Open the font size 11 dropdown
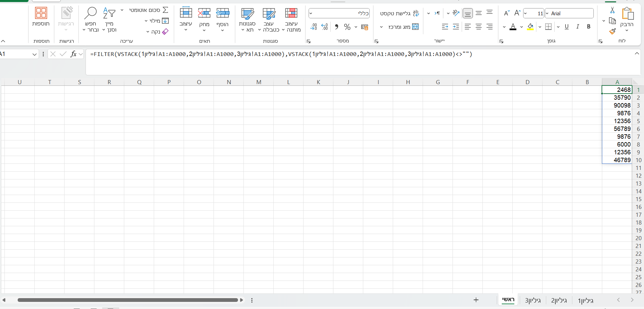This screenshot has width=644, height=309. (526, 13)
